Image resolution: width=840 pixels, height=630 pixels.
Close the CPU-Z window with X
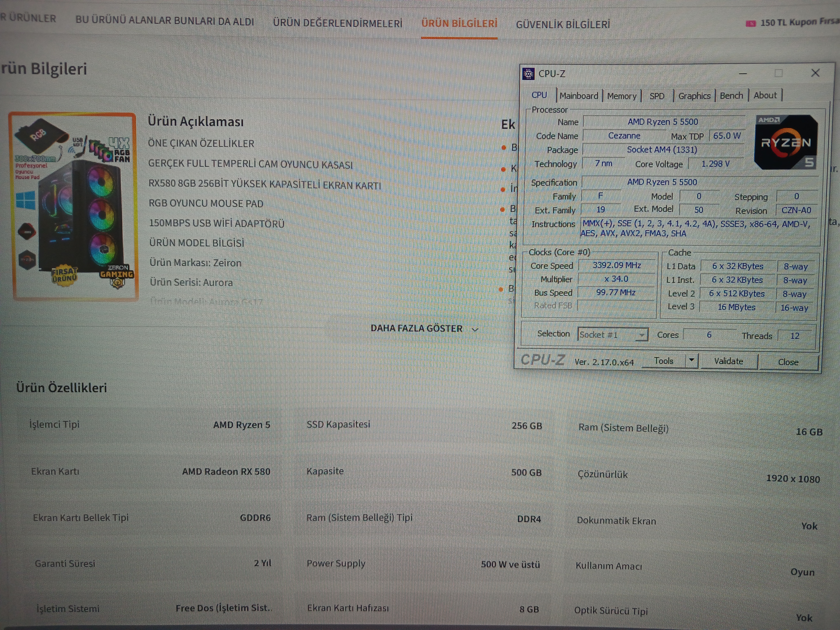[x=815, y=73]
